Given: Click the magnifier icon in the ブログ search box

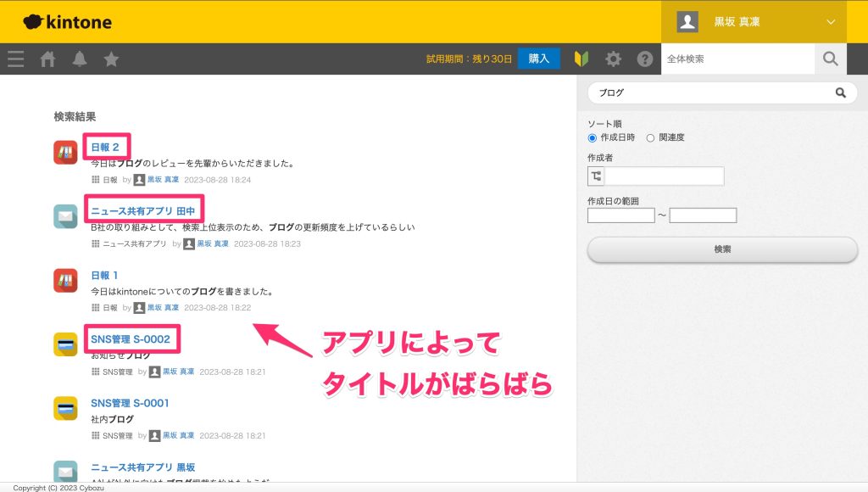Looking at the screenshot, I should tap(840, 93).
